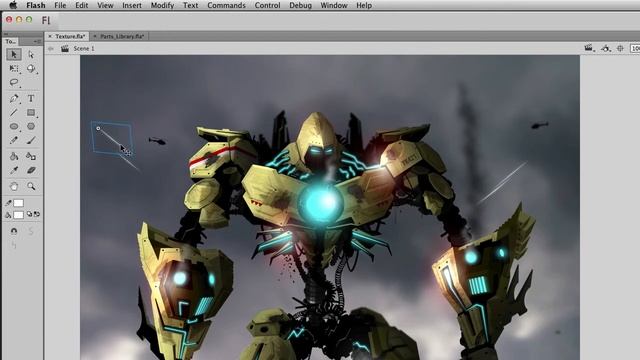
Task: Open the Help menu
Action: coord(364,5)
